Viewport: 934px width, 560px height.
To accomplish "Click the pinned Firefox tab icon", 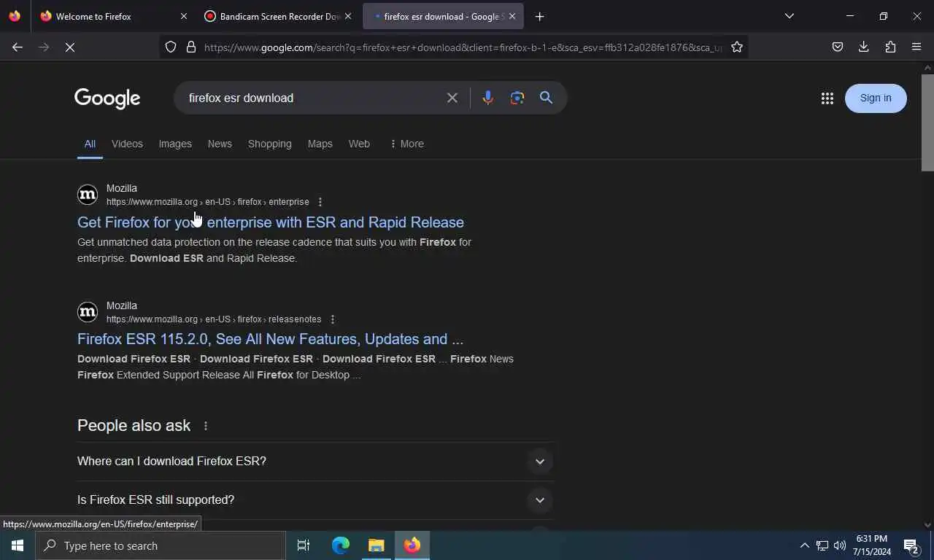I will (15, 16).
